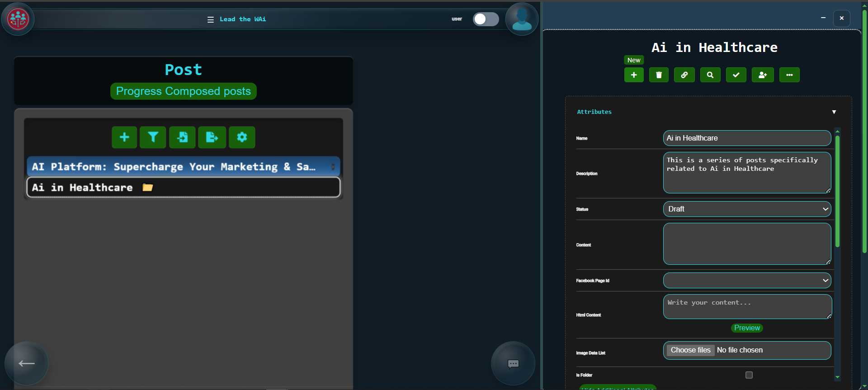
Task: Select the AI Platform: Supercharge Your Marketing row
Action: pos(183,167)
